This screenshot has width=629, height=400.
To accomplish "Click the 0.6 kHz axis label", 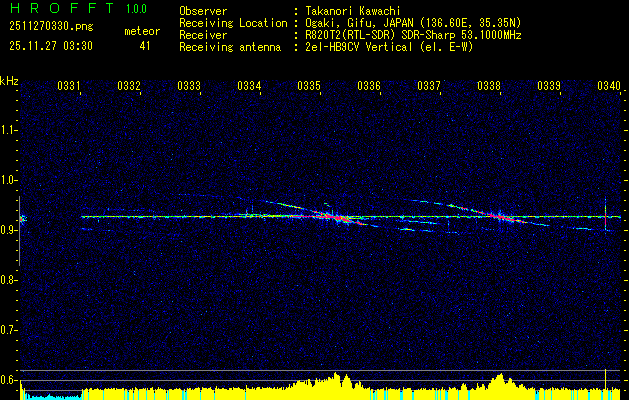I will coord(8,380).
